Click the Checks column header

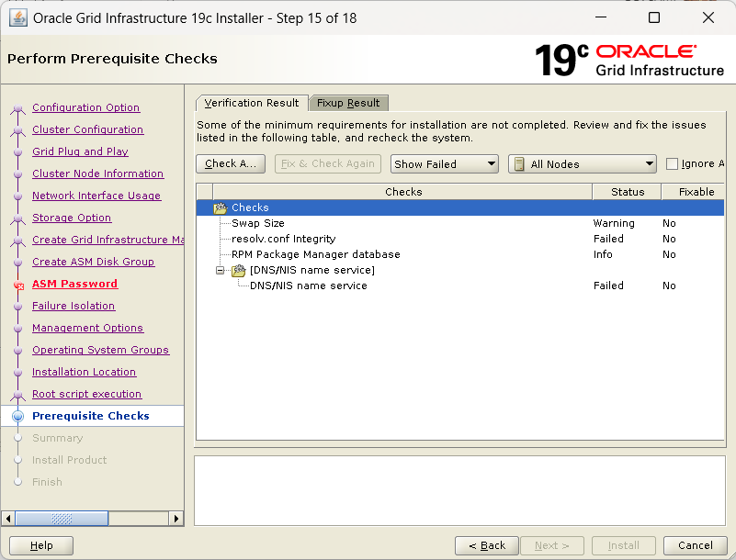pyautogui.click(x=402, y=192)
